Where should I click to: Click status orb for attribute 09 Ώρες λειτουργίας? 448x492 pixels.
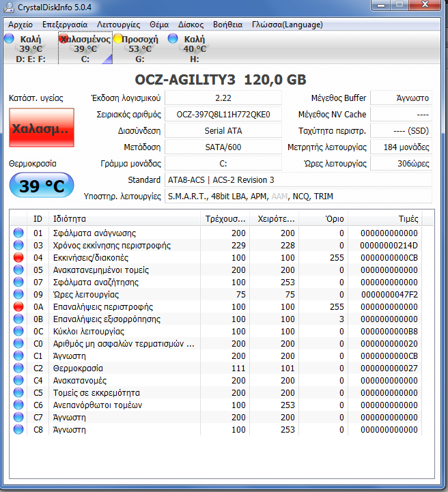18,294
